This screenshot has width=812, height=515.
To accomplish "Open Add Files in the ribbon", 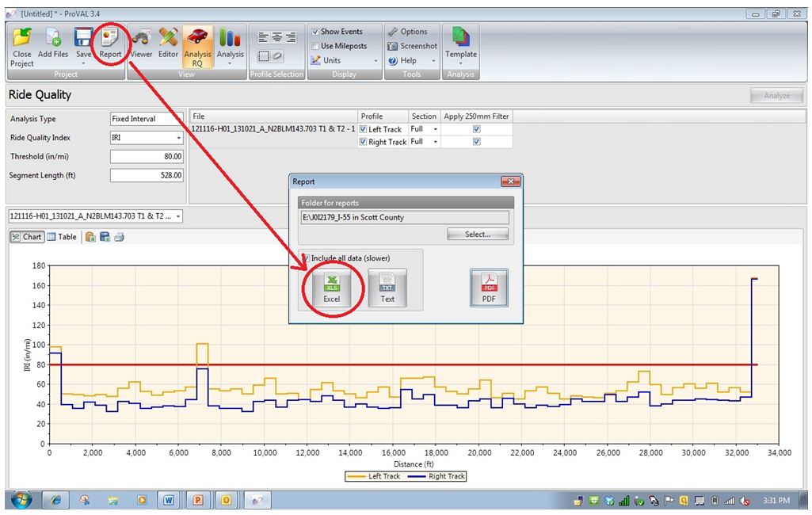I will [53, 44].
